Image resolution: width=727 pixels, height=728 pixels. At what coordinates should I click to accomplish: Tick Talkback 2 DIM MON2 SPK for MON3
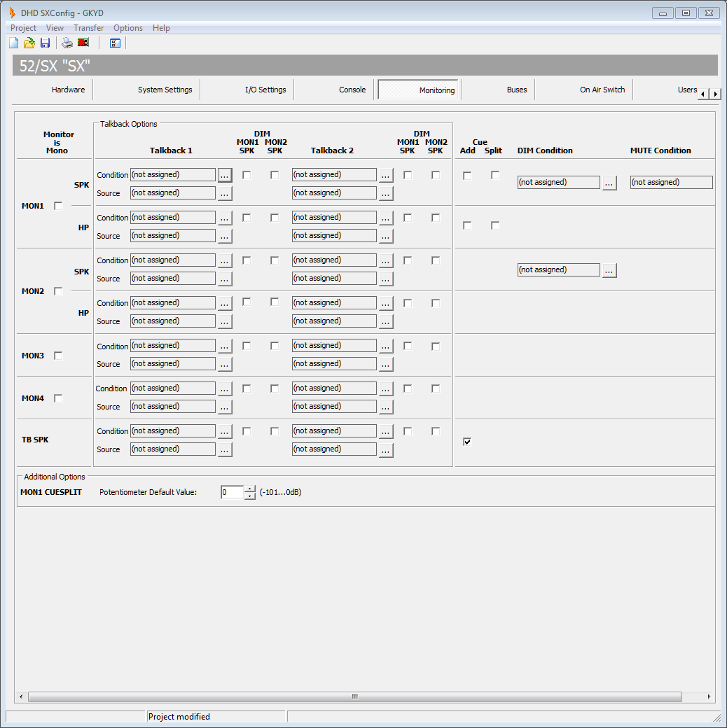[435, 346]
